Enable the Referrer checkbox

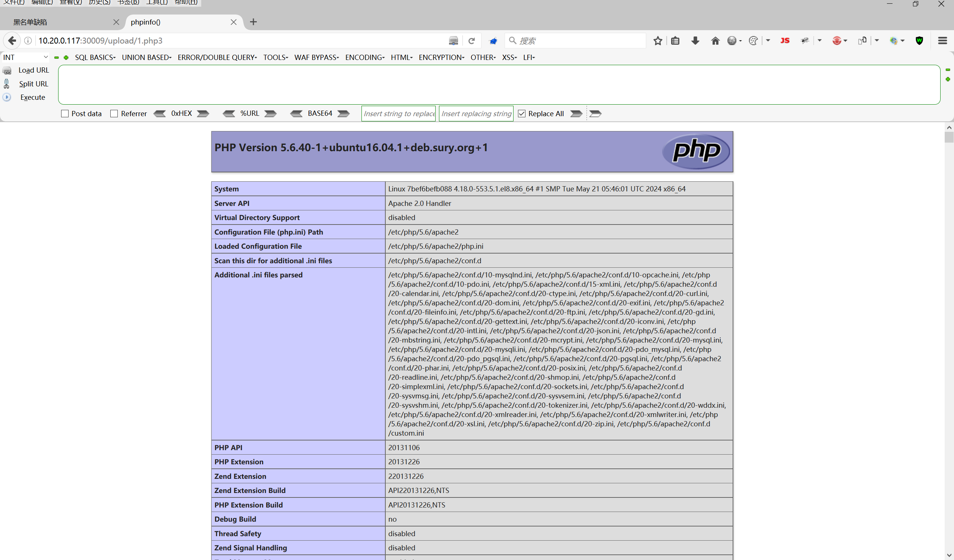coord(114,114)
